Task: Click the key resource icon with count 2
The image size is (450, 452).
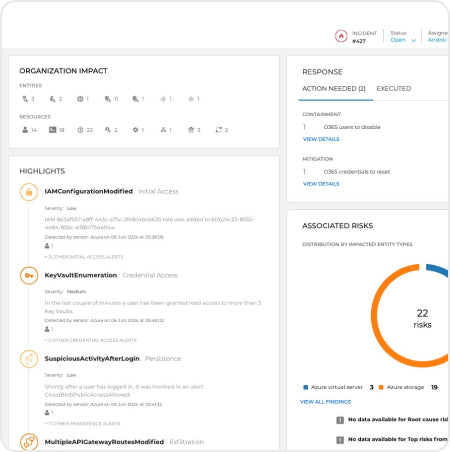Action: 108,130
